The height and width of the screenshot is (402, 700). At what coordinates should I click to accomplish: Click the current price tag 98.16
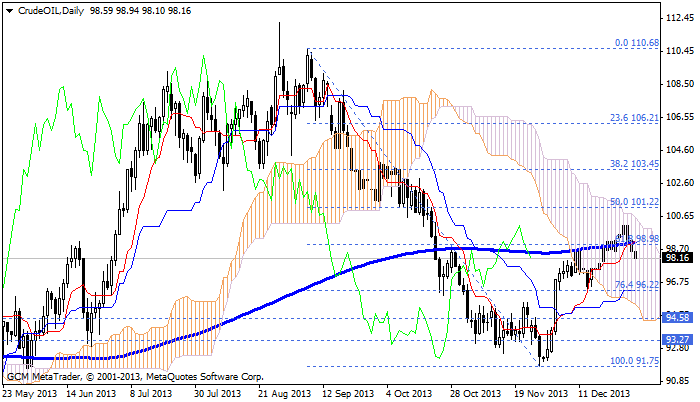[x=677, y=257]
